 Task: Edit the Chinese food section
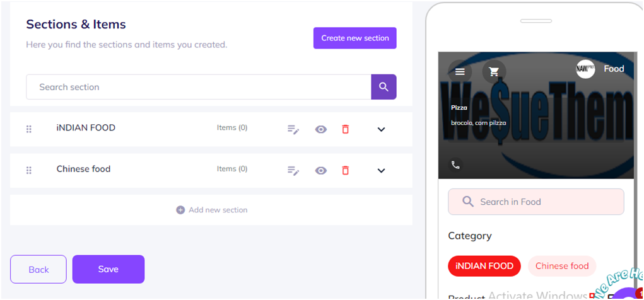(x=293, y=170)
